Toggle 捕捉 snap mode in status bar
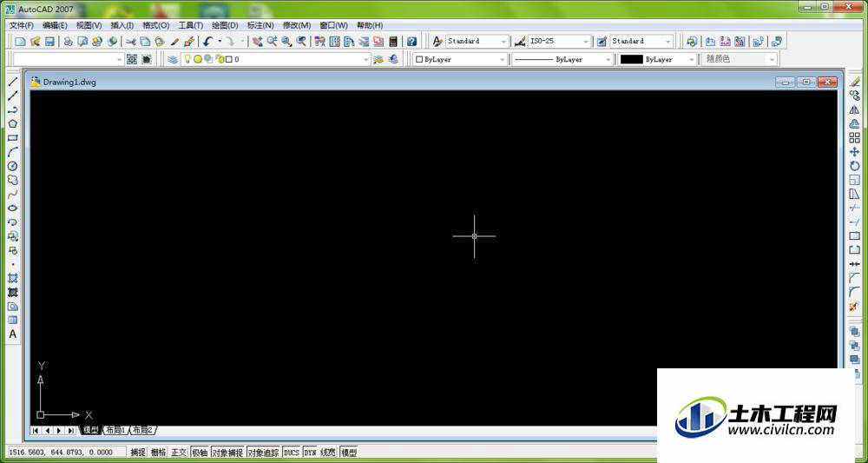868x463 pixels. [x=138, y=453]
